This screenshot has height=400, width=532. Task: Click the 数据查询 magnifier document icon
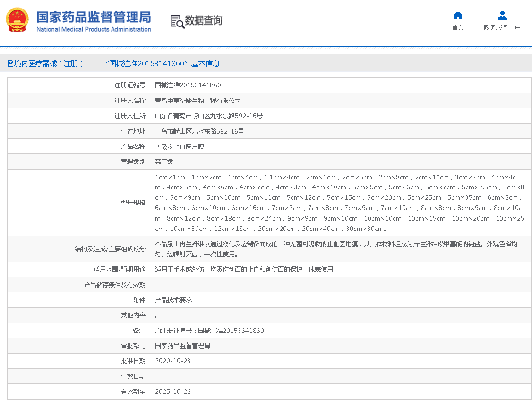point(177,21)
